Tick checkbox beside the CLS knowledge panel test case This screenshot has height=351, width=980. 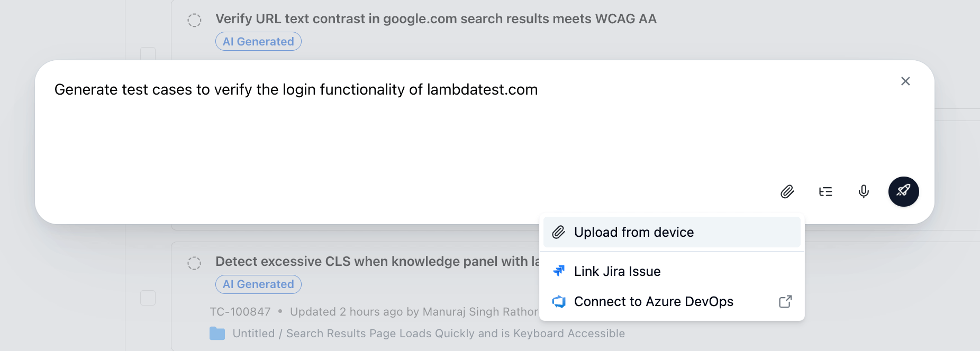point(148,298)
